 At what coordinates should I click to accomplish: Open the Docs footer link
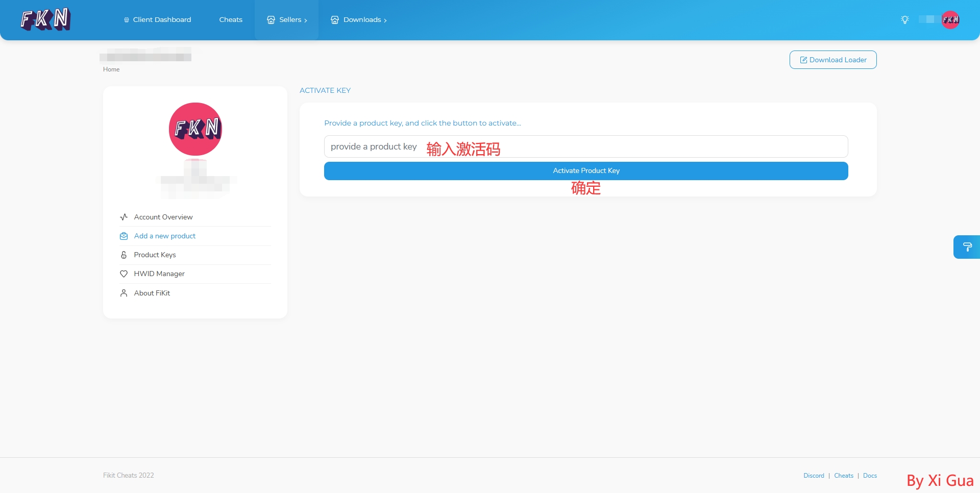click(x=870, y=476)
